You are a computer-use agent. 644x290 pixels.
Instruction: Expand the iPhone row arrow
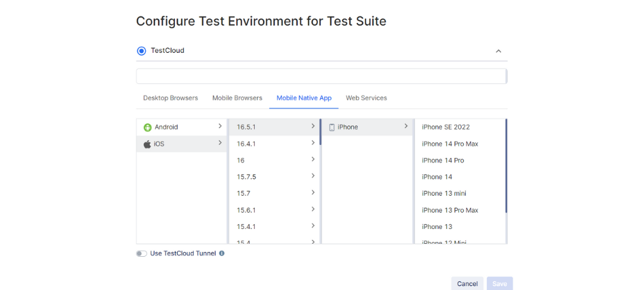pos(406,126)
